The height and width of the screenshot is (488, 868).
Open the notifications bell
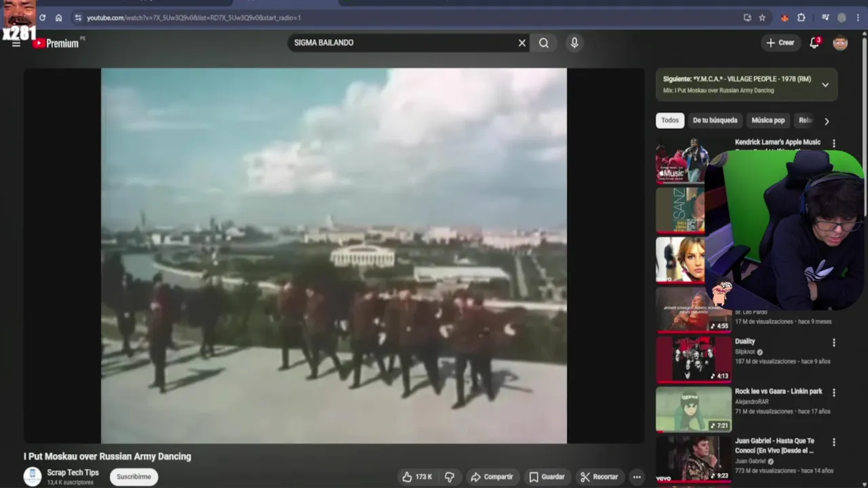click(x=814, y=43)
